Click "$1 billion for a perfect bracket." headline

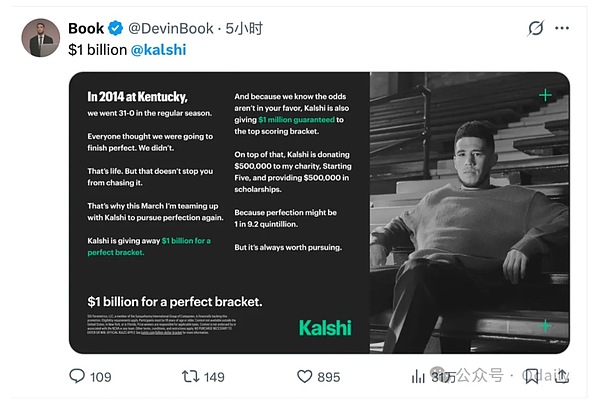tap(175, 301)
